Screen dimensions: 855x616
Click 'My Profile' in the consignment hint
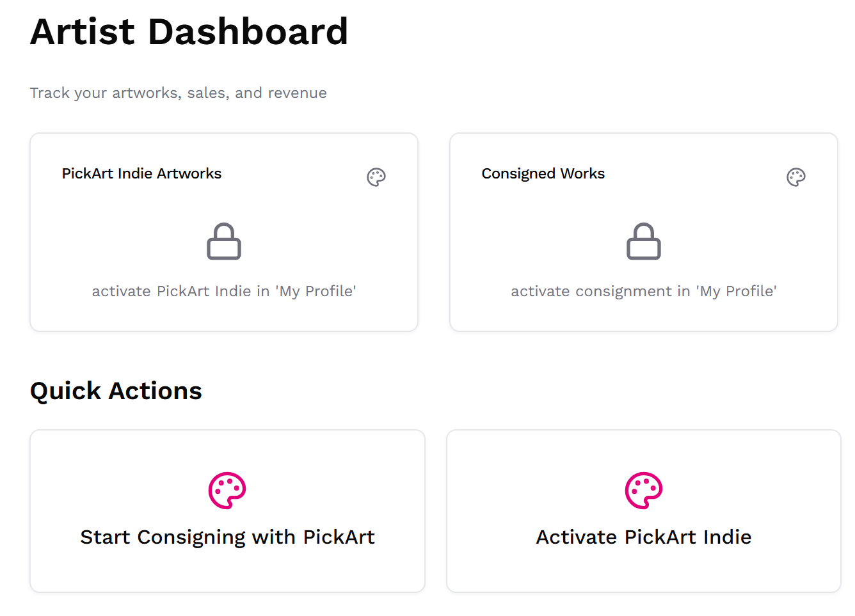[x=737, y=292]
